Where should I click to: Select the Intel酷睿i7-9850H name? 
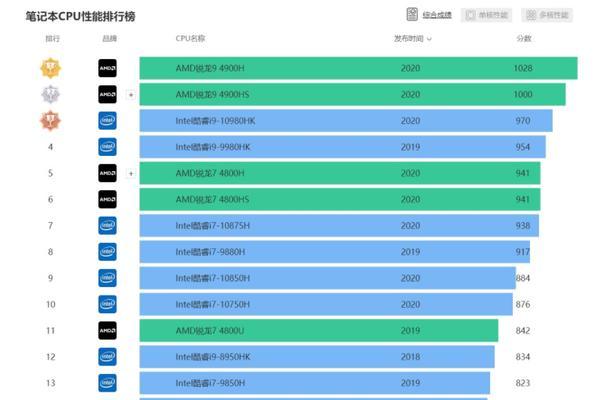pos(210,383)
